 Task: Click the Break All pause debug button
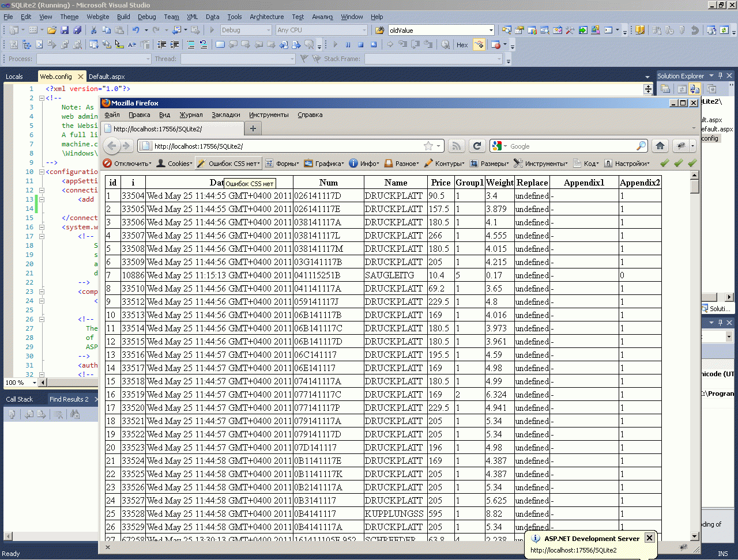(x=348, y=44)
